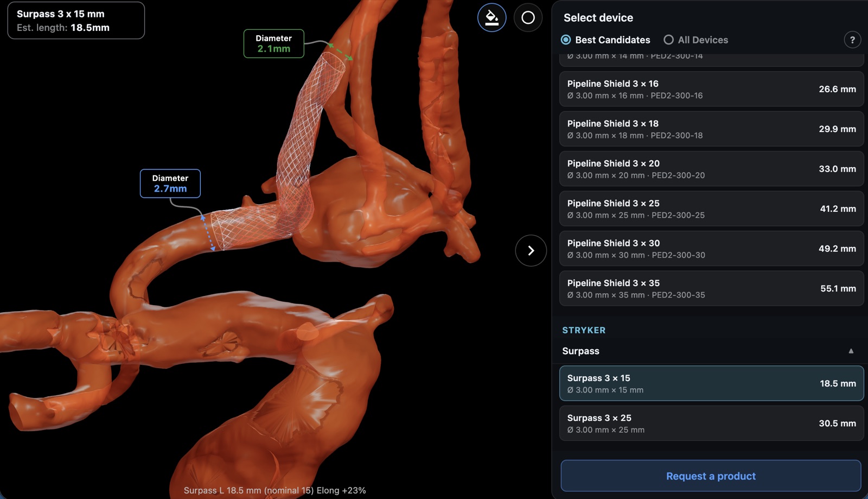Choose Pipeline Shield 3 × 35 device

pyautogui.click(x=711, y=288)
